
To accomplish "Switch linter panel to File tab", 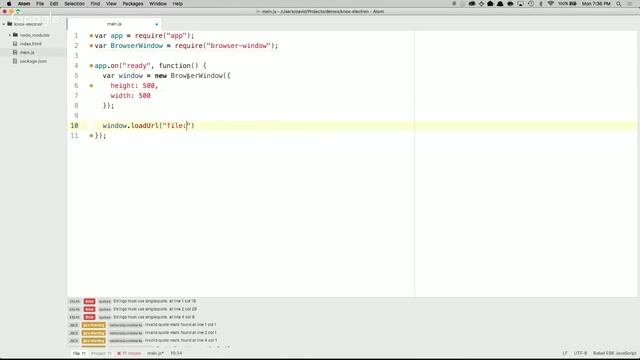I will click(x=79, y=353).
